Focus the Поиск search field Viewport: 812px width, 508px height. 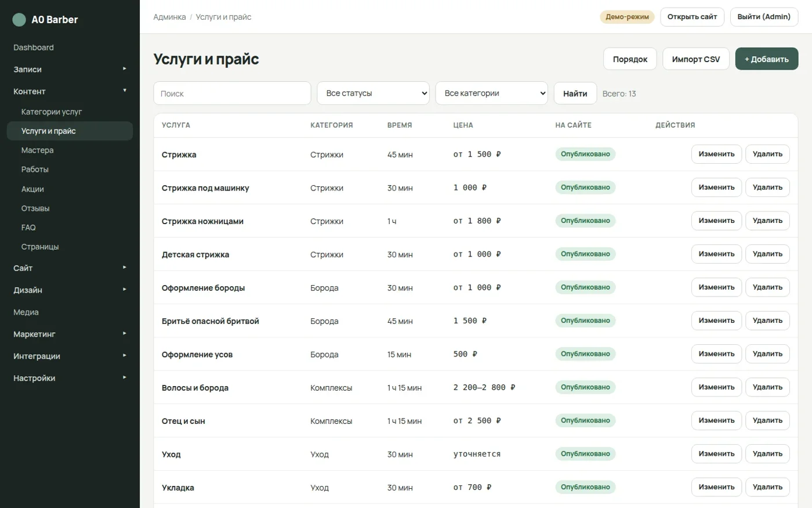(x=232, y=93)
